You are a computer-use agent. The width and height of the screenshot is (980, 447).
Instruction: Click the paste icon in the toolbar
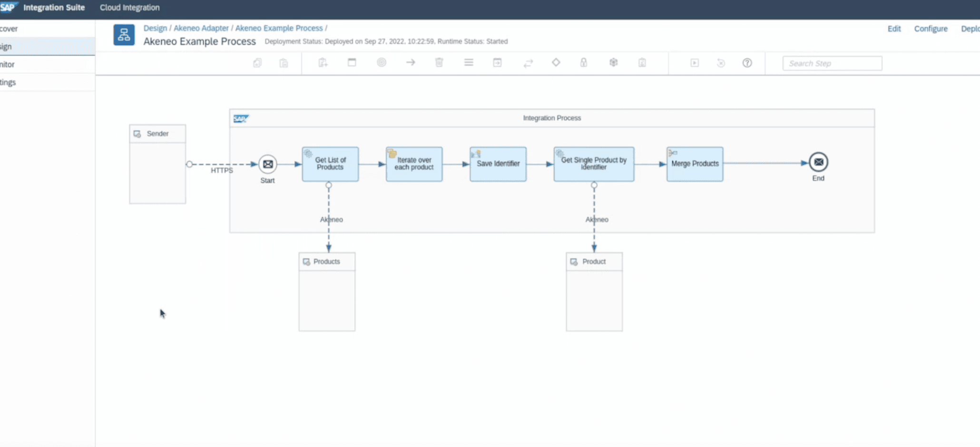[x=284, y=63]
